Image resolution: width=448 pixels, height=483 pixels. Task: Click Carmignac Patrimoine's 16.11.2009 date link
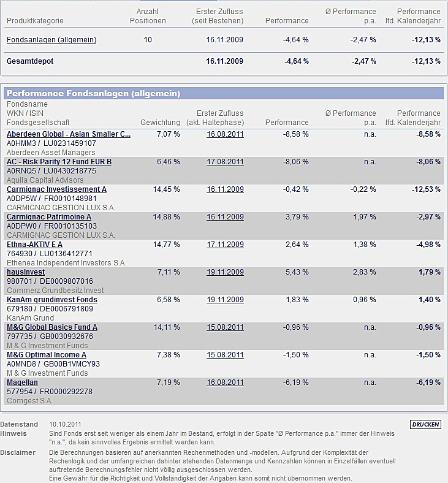(x=225, y=217)
